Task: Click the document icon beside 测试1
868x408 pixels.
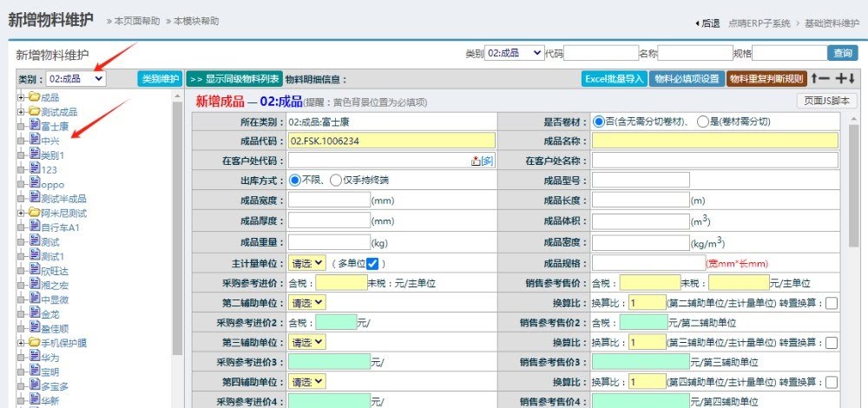Action: point(35,255)
